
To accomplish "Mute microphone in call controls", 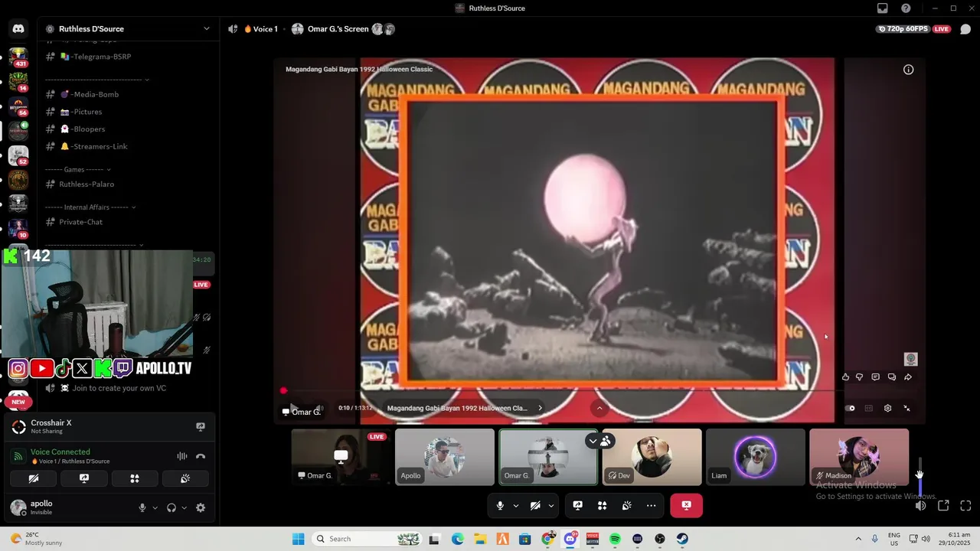I will 500,506.
